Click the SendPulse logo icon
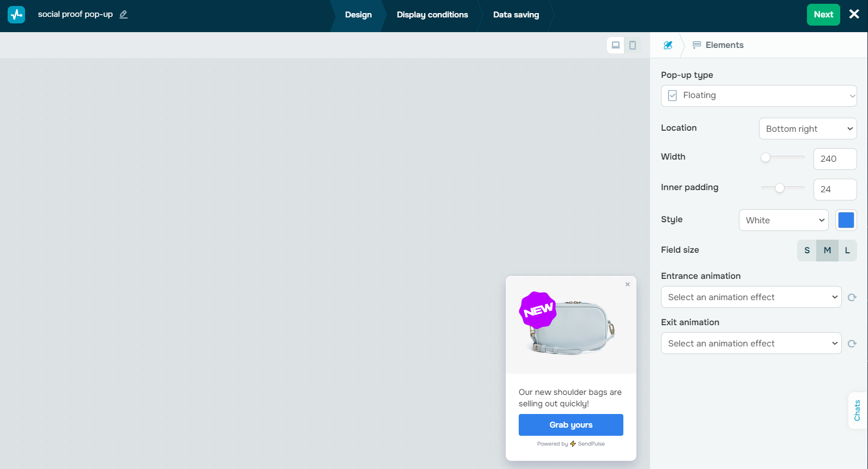Screen dimensions: 868x469 point(16,15)
